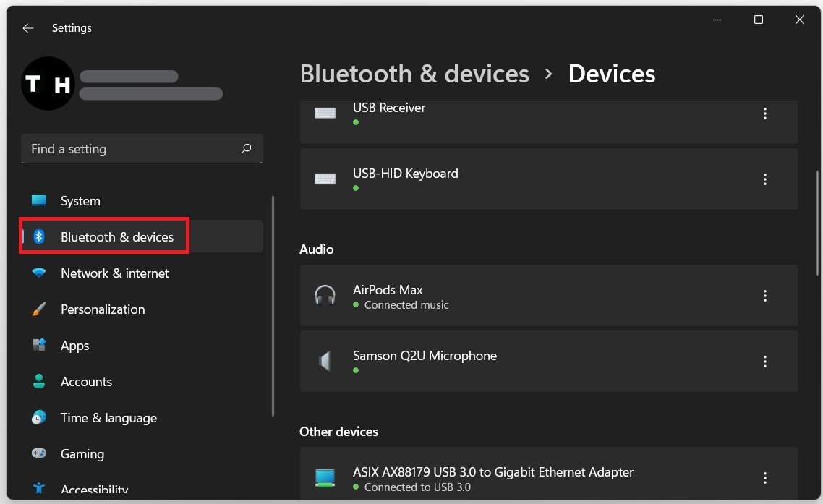Click the Samson Q2U speaker icon

pos(325,362)
